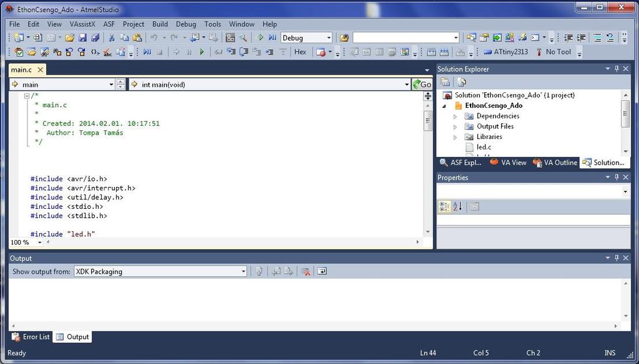Open the File menu
Image resolution: width=639 pixels, height=364 pixels.
(x=14, y=24)
